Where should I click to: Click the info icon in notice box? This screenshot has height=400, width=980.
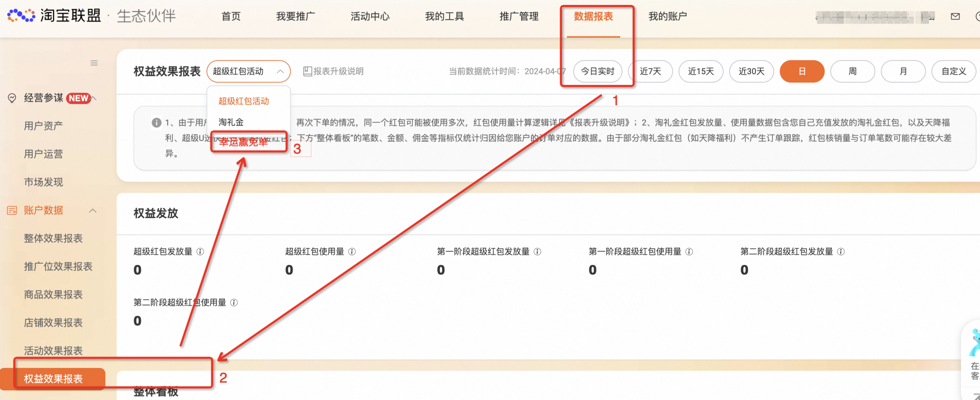click(156, 122)
